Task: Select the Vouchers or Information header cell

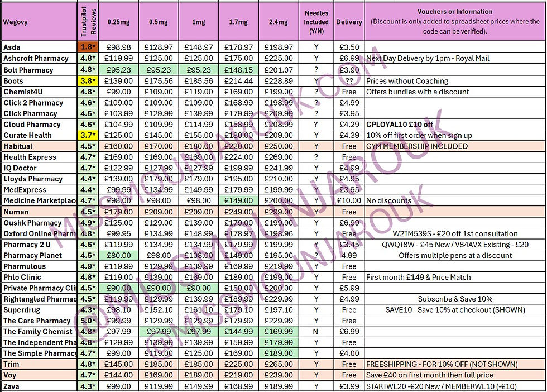Action: 455,22
